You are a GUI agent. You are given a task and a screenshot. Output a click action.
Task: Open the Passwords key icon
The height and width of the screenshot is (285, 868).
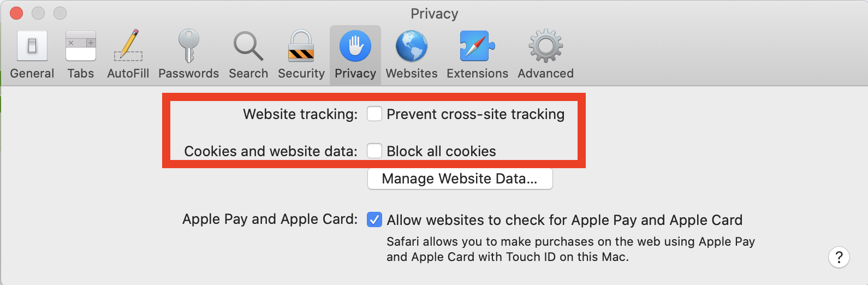(189, 46)
